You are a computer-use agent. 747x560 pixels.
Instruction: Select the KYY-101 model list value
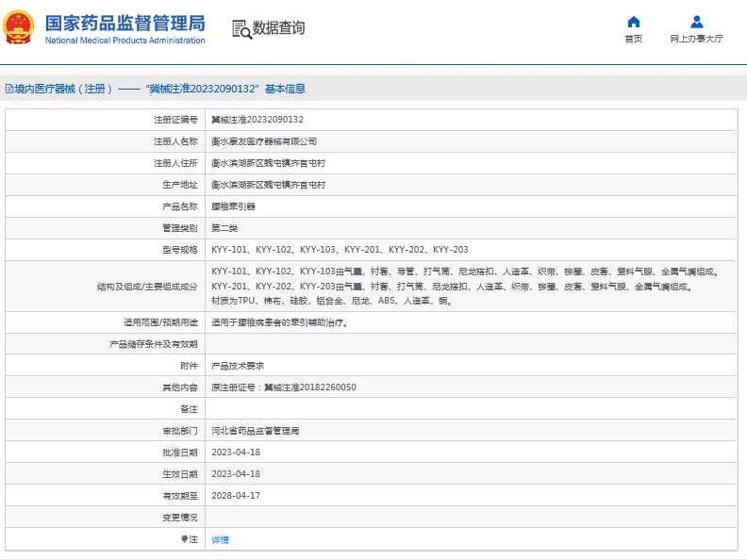(340, 250)
